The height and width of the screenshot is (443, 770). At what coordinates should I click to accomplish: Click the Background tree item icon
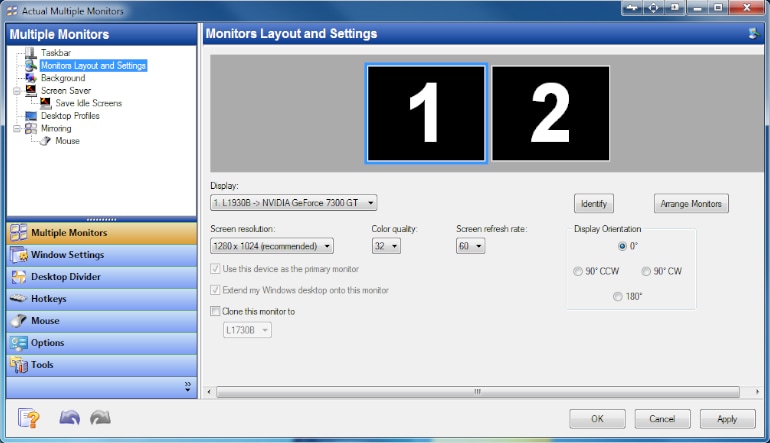pos(31,78)
